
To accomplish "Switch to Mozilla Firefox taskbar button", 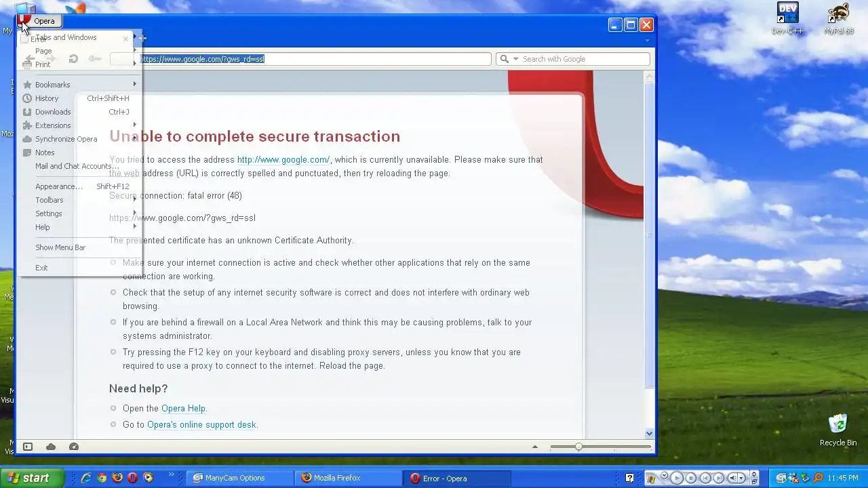I will [x=349, y=478].
